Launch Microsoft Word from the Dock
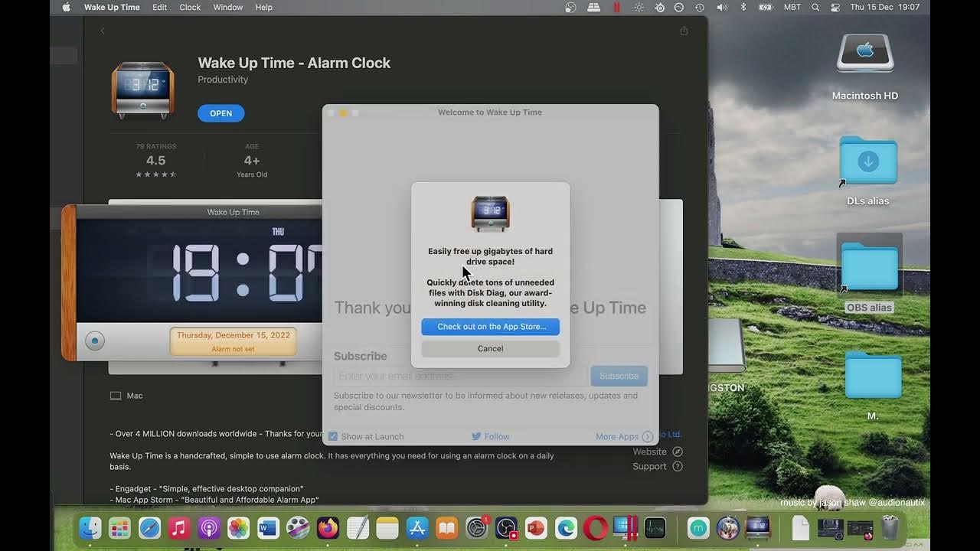Viewport: 980px width, 551px height. pos(268,528)
